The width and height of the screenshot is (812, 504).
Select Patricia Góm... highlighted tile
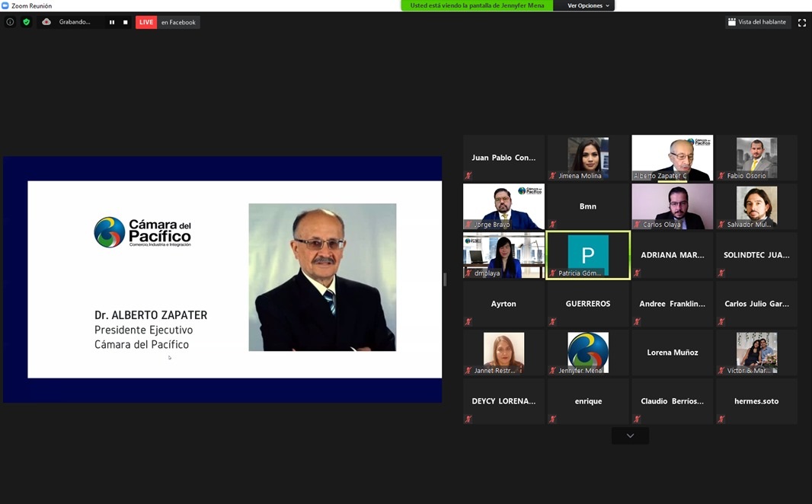click(x=588, y=255)
